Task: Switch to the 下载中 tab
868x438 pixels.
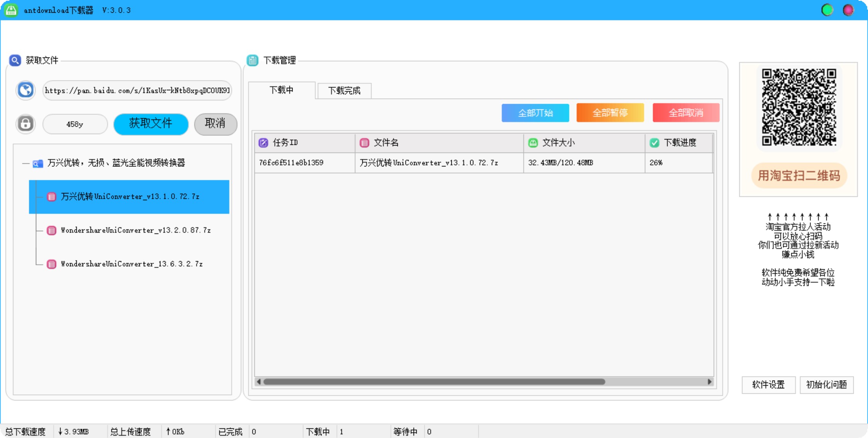Action: tap(282, 90)
